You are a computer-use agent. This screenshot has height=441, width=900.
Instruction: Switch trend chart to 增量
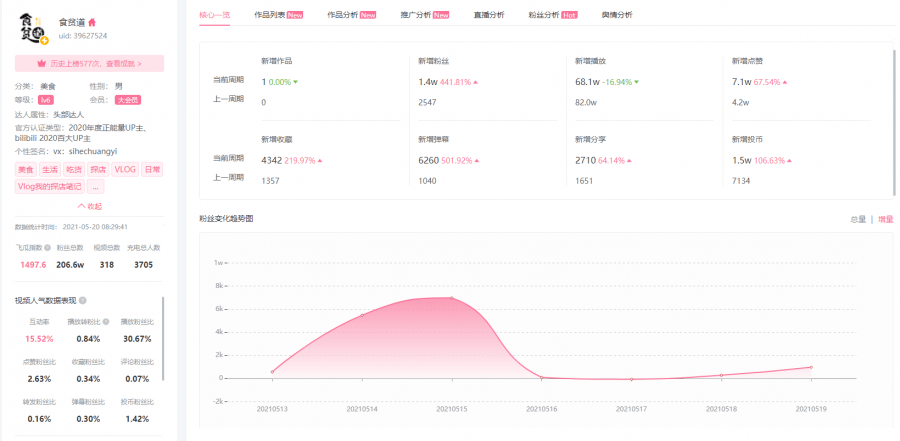885,219
